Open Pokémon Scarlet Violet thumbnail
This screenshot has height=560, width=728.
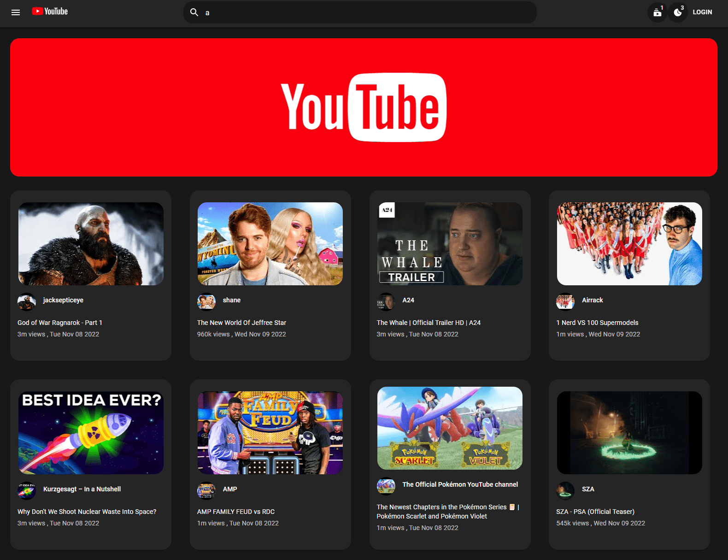[450, 428]
